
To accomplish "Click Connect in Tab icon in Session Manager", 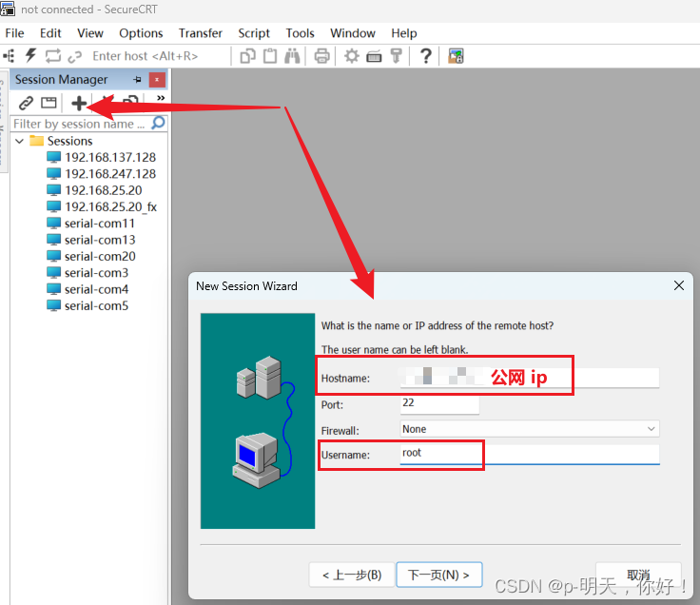I will tap(49, 103).
